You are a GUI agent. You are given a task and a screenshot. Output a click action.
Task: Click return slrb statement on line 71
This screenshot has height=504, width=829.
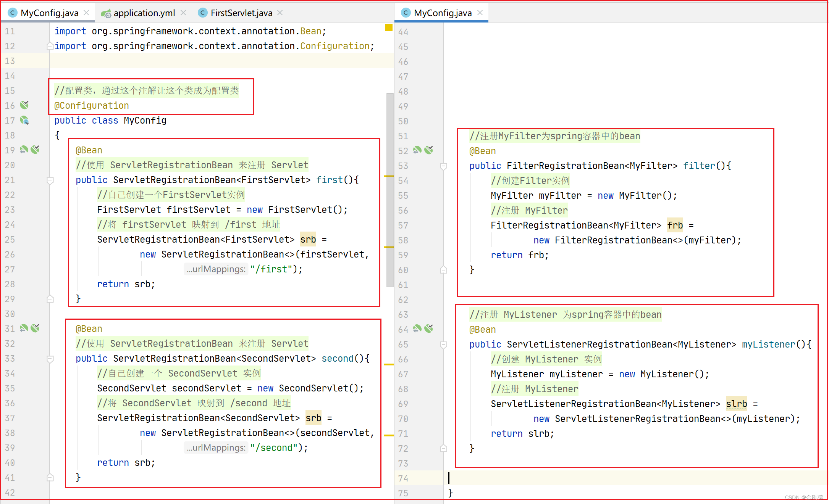click(522, 433)
